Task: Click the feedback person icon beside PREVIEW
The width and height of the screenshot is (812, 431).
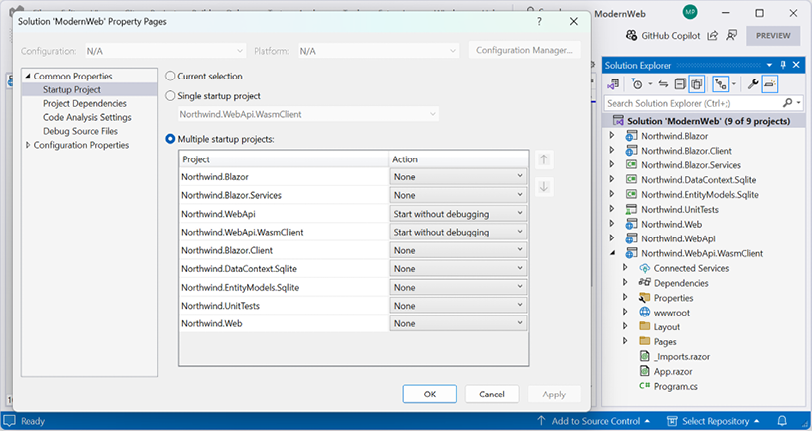Action: (x=731, y=36)
